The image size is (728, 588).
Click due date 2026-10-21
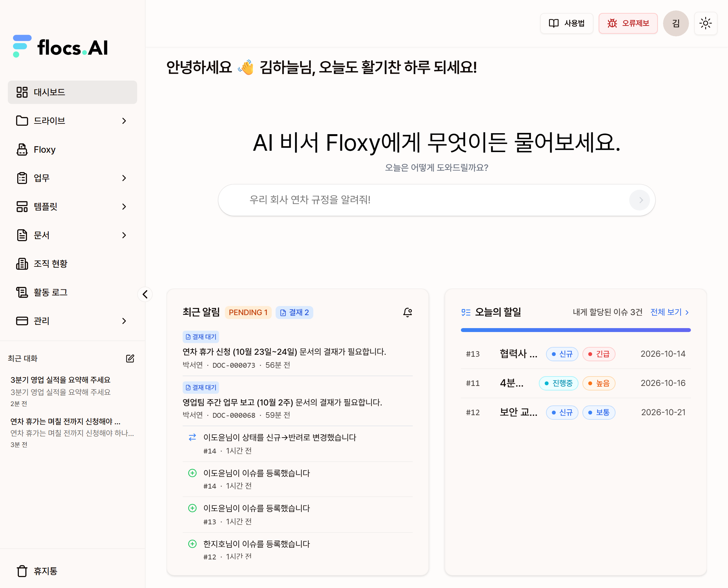tap(663, 412)
